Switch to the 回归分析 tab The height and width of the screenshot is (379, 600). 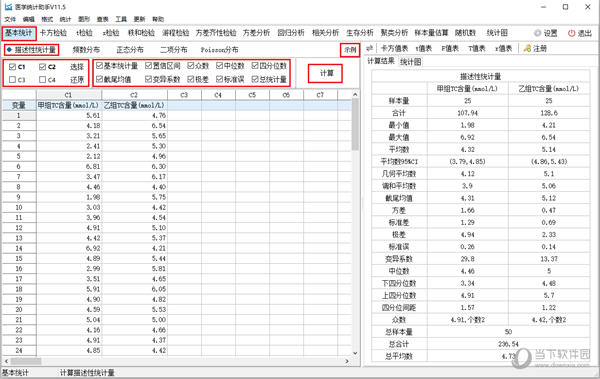[x=291, y=33]
